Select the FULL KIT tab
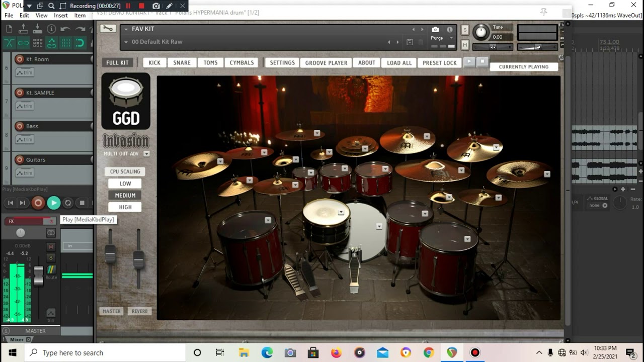The height and width of the screenshot is (362, 644). pyautogui.click(x=118, y=63)
